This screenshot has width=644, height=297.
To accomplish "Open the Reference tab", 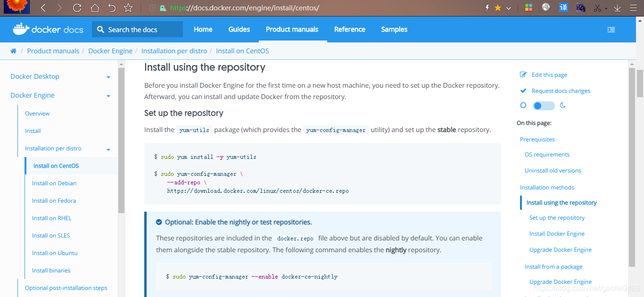I will (350, 29).
